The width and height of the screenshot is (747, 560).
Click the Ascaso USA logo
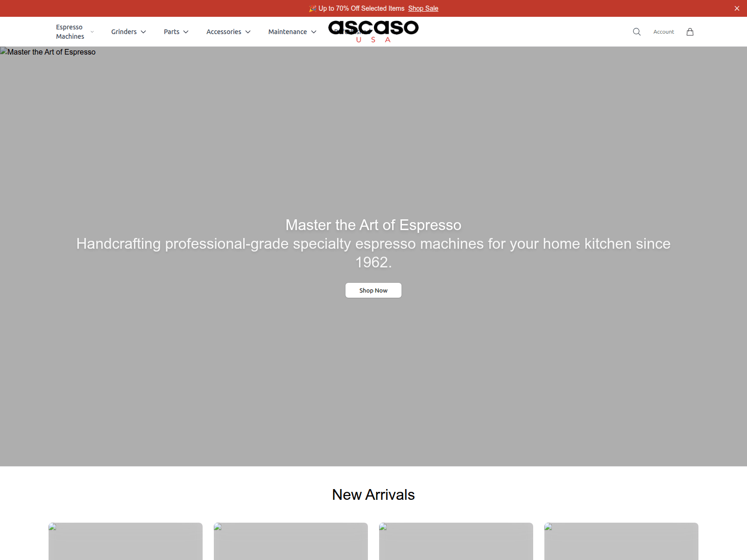tap(373, 31)
